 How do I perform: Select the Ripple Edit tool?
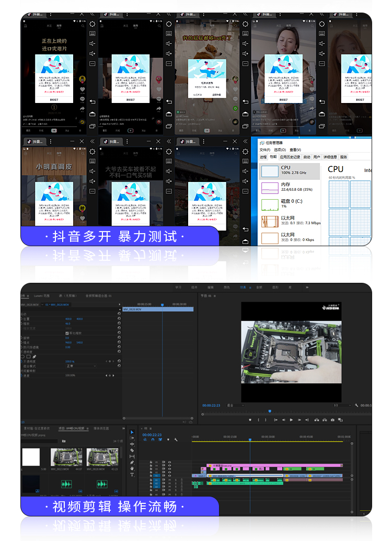[x=132, y=444]
